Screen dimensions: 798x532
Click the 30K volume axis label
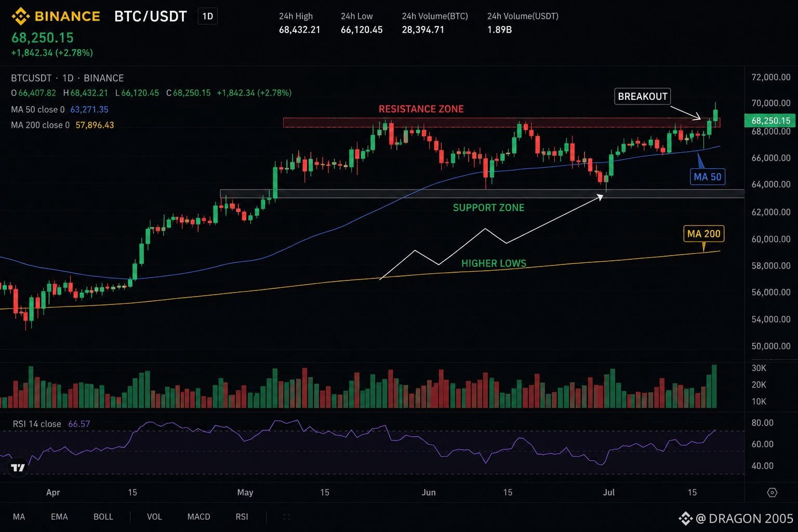[759, 368]
